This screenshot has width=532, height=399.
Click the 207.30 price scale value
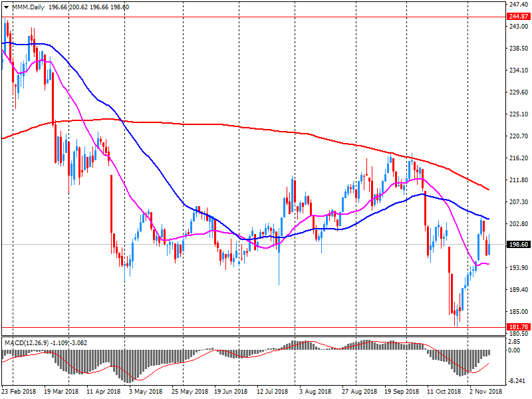pyautogui.click(x=519, y=201)
